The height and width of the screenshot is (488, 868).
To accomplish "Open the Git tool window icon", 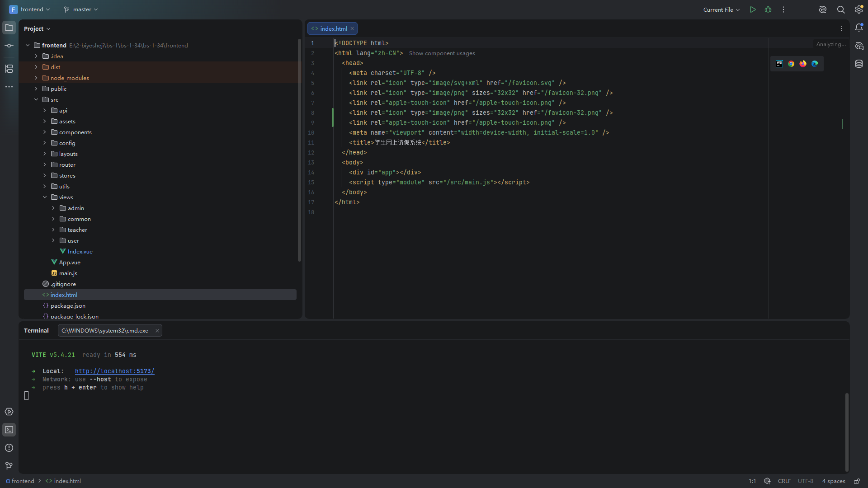I will [9, 466].
